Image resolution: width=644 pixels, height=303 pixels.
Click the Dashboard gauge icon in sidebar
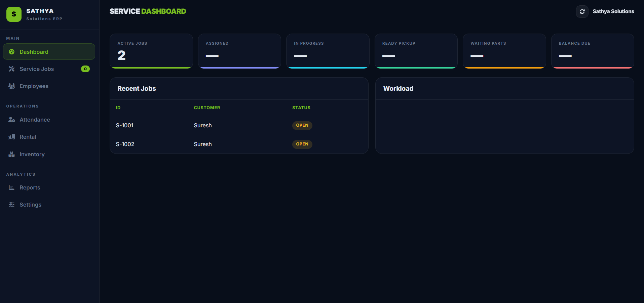click(12, 52)
